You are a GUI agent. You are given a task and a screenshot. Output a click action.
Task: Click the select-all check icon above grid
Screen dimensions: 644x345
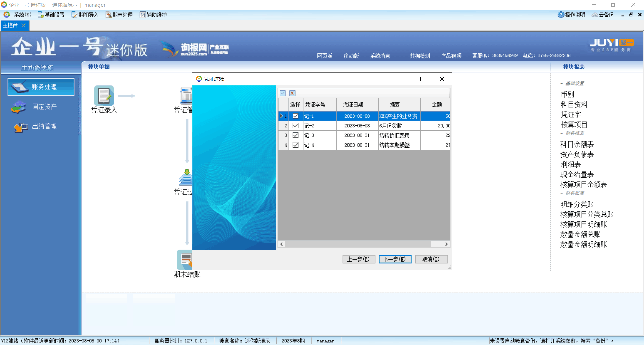pos(283,93)
